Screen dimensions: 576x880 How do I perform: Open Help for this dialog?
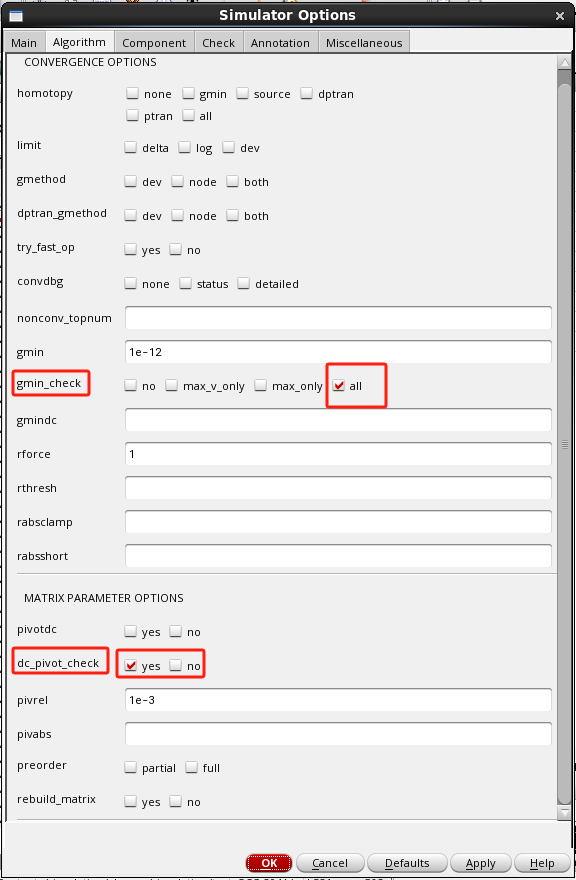coord(542,863)
